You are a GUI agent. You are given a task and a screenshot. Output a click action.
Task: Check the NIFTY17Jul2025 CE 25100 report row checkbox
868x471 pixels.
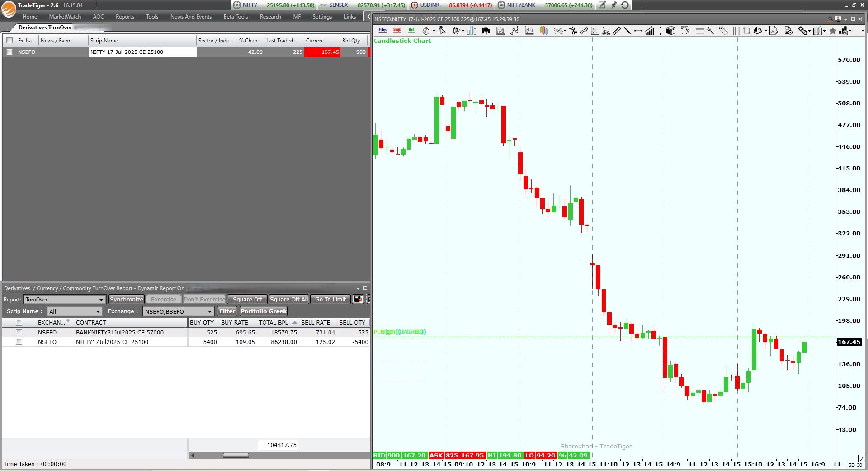(19, 342)
